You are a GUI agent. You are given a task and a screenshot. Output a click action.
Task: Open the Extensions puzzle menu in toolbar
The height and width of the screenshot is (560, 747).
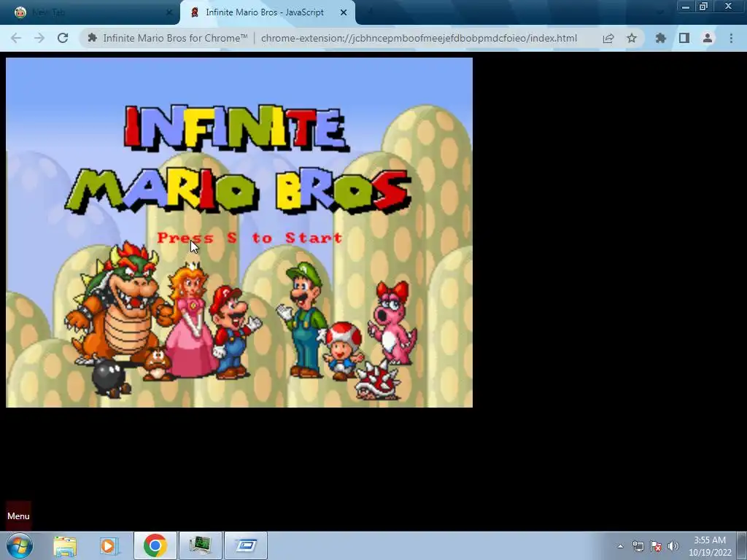(x=661, y=38)
